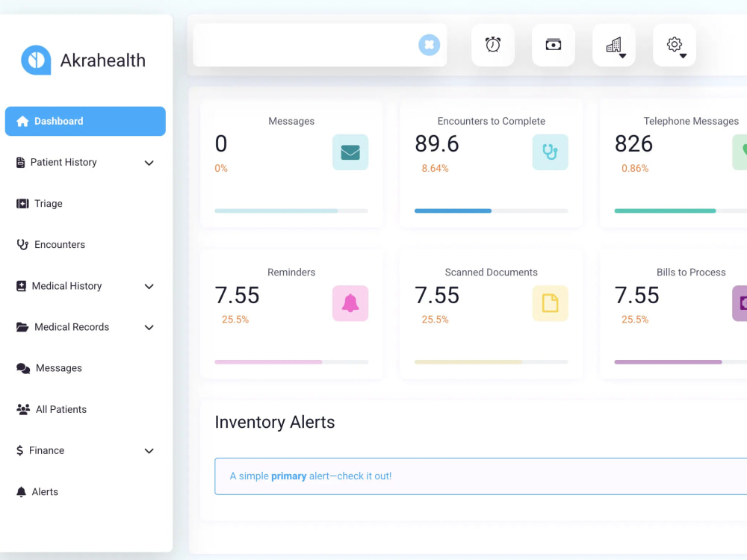This screenshot has height=560, width=747.
Task: Click the Messages card title
Action: [x=291, y=121]
